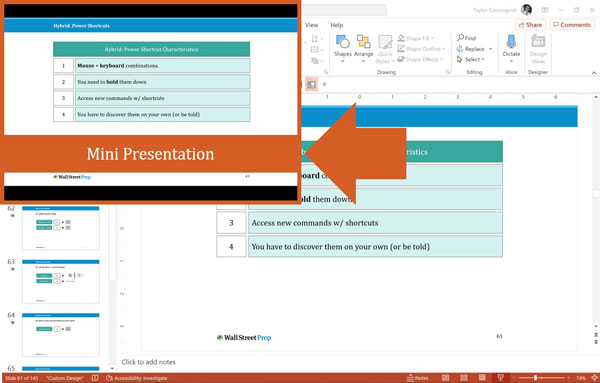600x383 pixels.
Task: Click the Comments button
Action: [x=572, y=25]
